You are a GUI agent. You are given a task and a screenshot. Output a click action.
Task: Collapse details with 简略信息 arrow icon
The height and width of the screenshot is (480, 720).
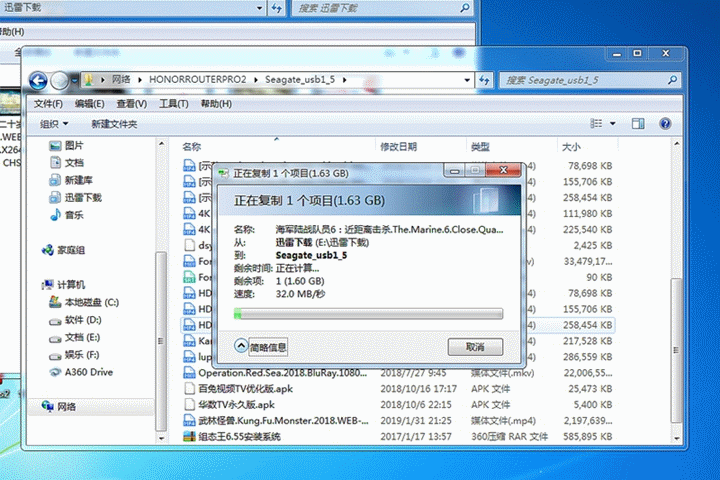241,345
